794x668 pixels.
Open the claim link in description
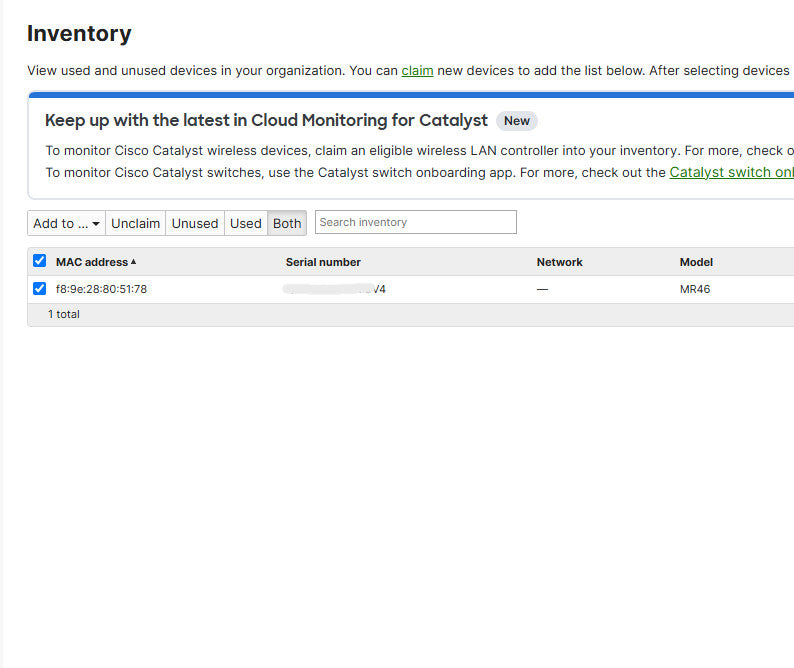[x=417, y=70]
